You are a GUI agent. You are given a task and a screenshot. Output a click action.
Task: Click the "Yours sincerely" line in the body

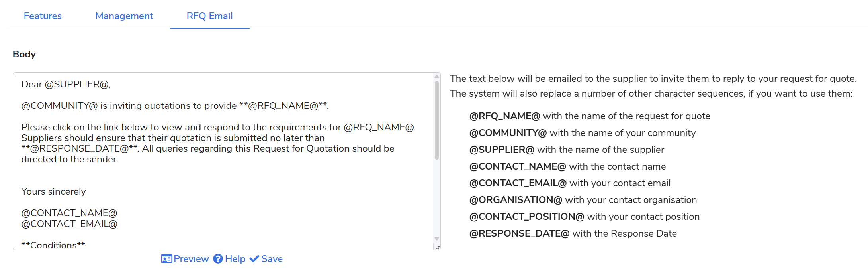click(x=54, y=192)
